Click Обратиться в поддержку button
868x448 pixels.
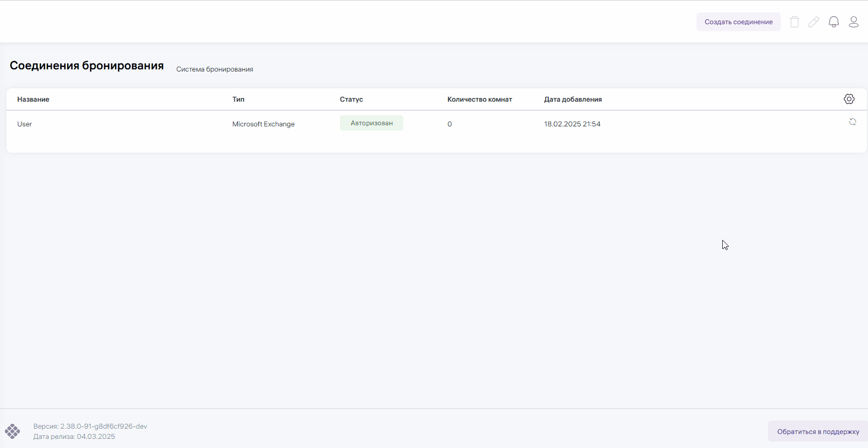[x=817, y=431]
